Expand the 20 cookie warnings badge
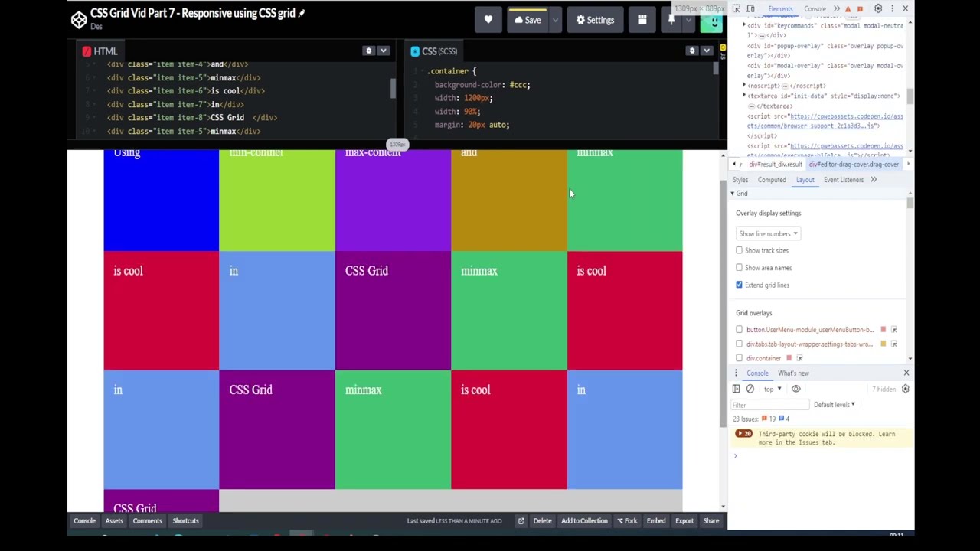980x551 pixels. [743, 434]
